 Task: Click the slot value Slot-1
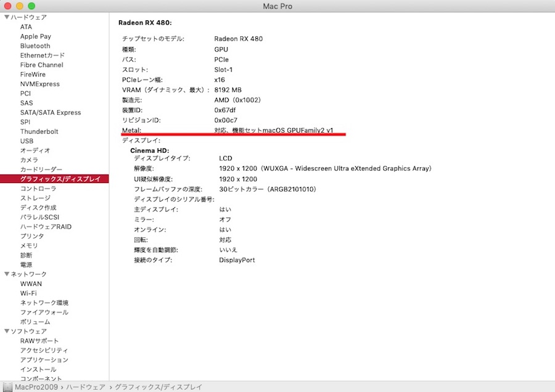pos(223,70)
